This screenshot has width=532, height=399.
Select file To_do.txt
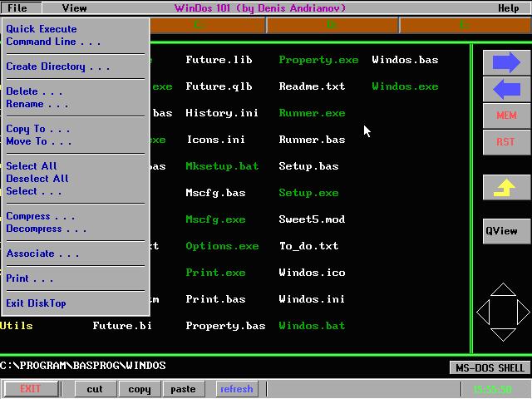(308, 246)
